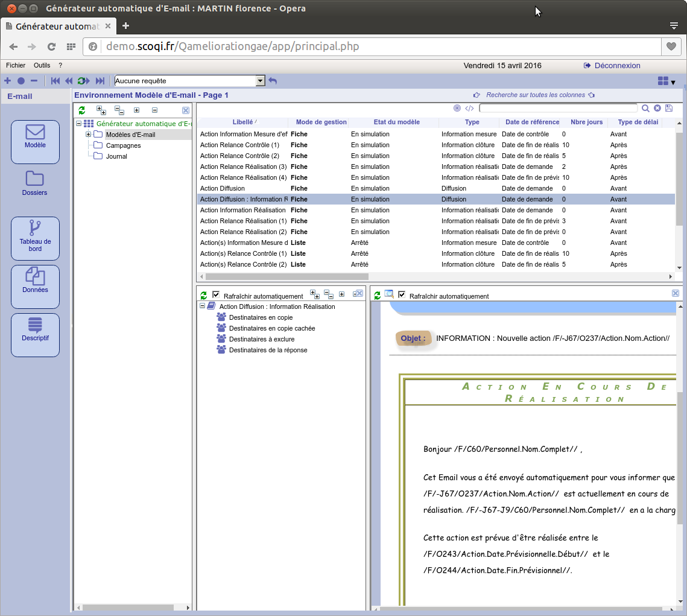Click Recherche sur toutes les colonnes
The image size is (687, 616).
click(536, 95)
